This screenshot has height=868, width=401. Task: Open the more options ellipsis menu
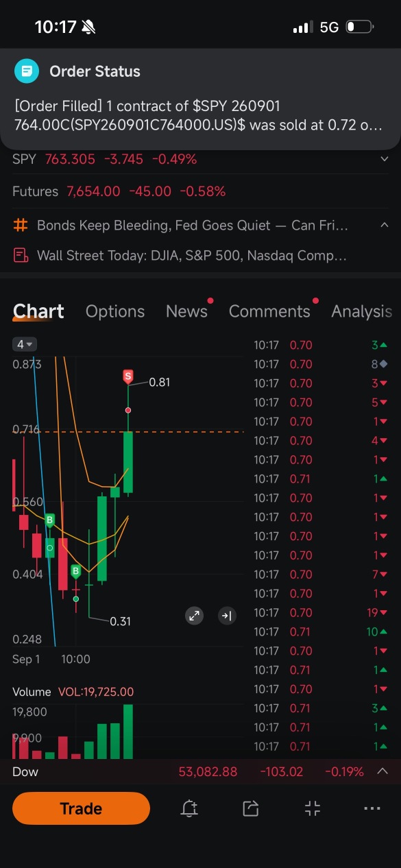[x=372, y=808]
